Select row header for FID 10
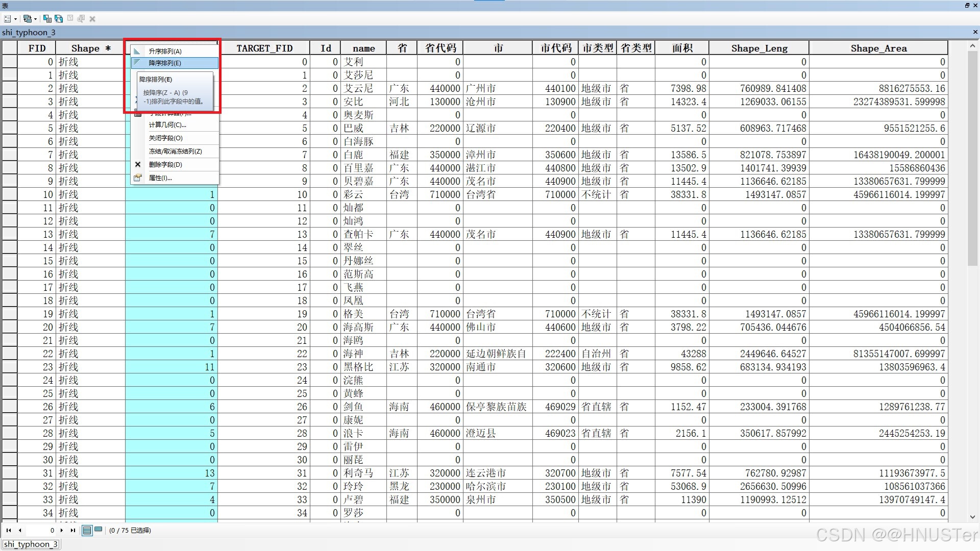Image resolution: width=980 pixels, height=551 pixels. click(10, 194)
